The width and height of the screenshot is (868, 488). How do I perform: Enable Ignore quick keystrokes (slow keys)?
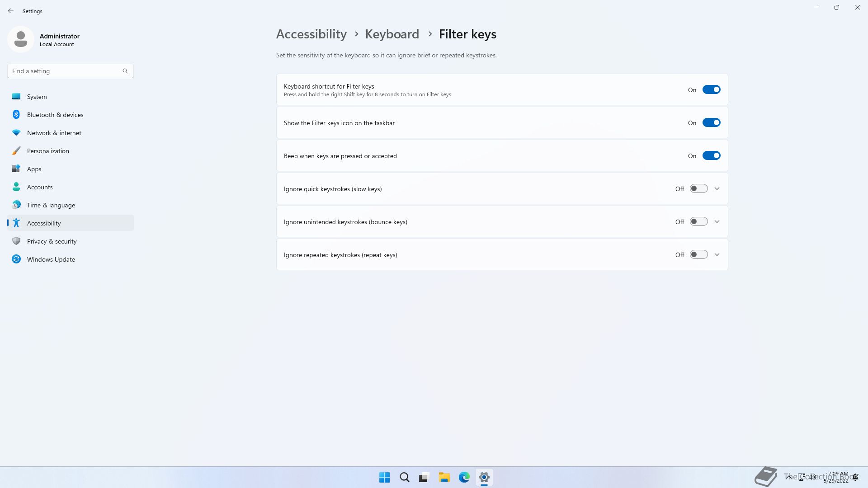coord(698,188)
